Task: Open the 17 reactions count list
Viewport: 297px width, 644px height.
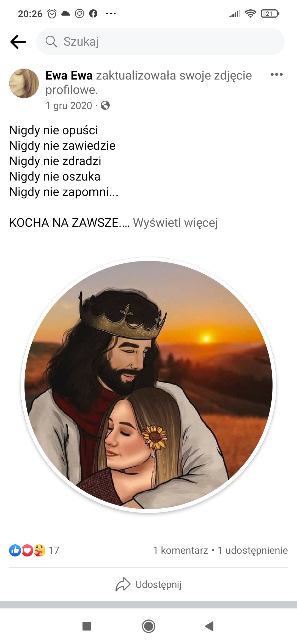Action: coord(54,550)
